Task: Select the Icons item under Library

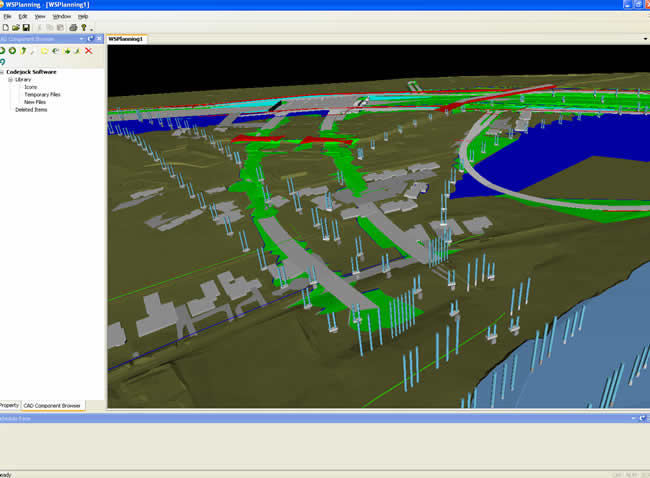Action: 30,87
